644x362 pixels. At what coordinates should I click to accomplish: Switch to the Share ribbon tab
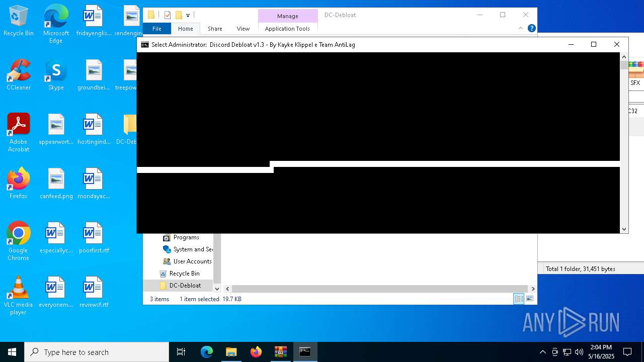(215, 29)
